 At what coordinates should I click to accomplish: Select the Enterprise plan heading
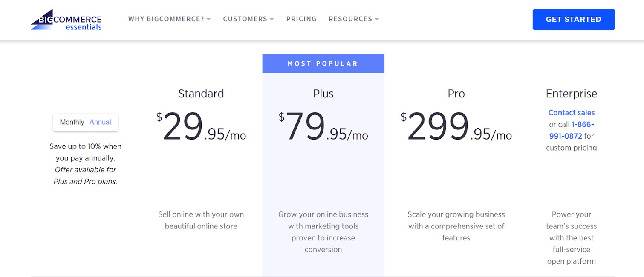[571, 94]
